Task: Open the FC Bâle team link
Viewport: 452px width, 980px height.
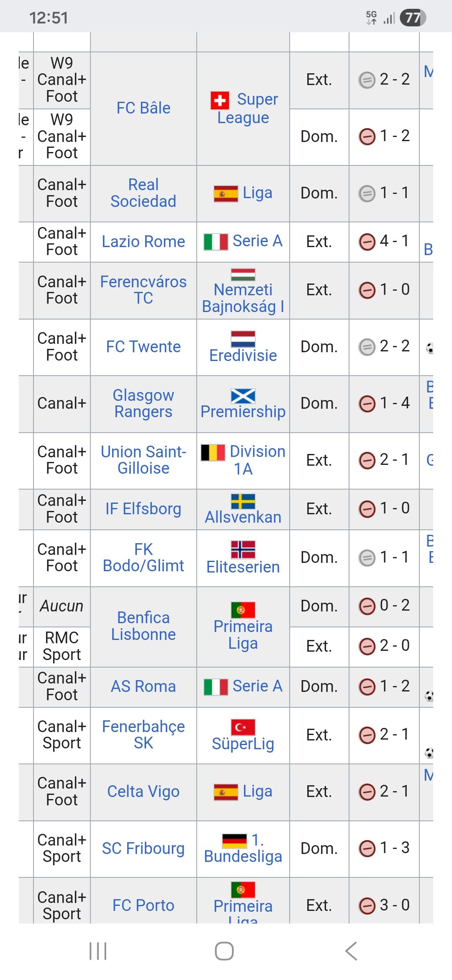Action: (x=143, y=108)
